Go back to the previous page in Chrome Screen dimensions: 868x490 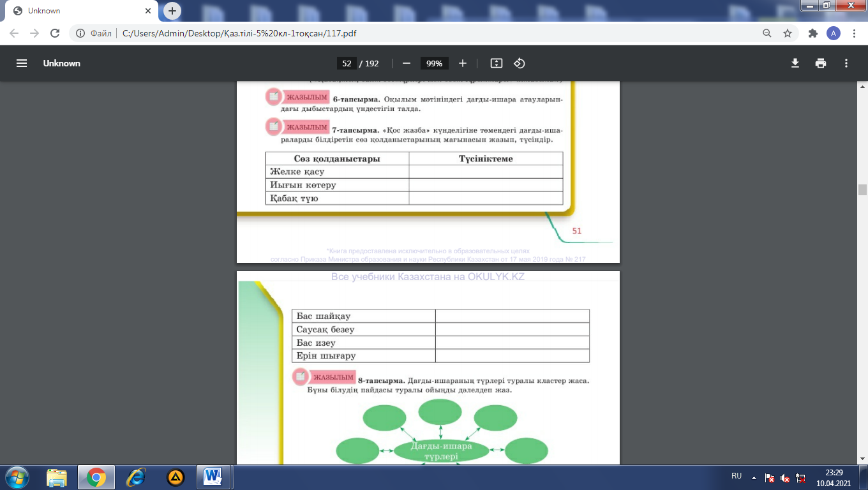pos(14,33)
